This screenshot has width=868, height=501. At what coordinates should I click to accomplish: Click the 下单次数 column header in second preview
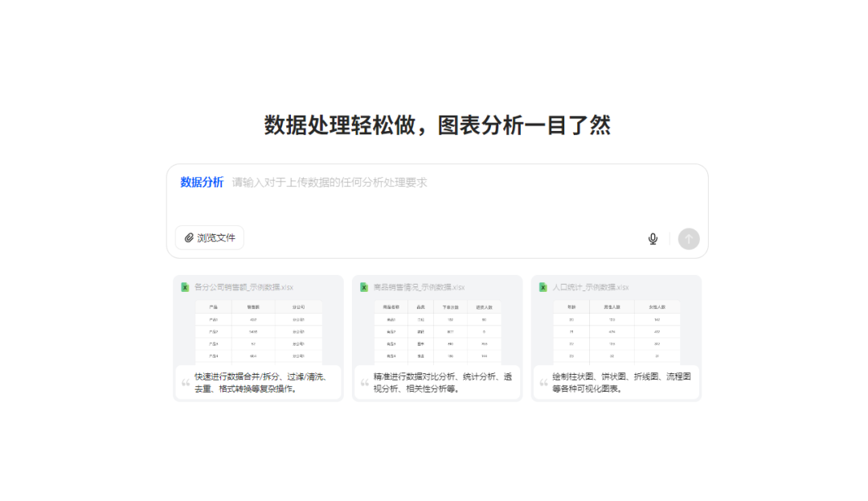click(x=450, y=306)
